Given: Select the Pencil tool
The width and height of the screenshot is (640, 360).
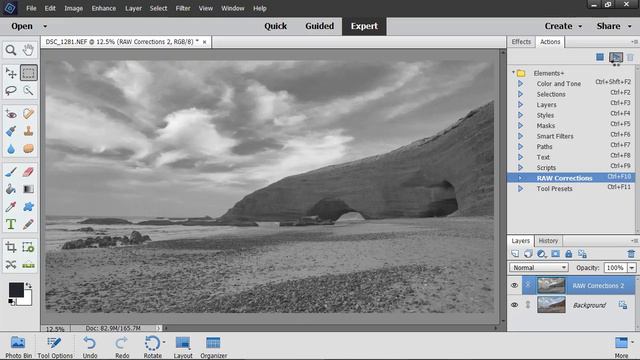Looking at the screenshot, I should 28,224.
